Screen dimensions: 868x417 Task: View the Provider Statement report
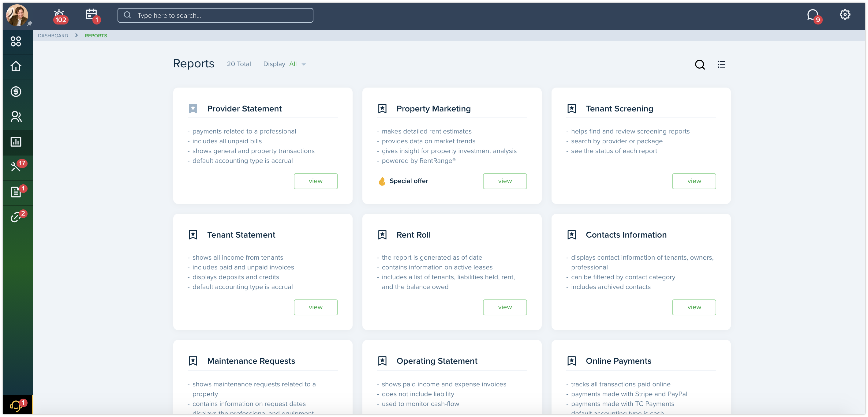pos(316,181)
